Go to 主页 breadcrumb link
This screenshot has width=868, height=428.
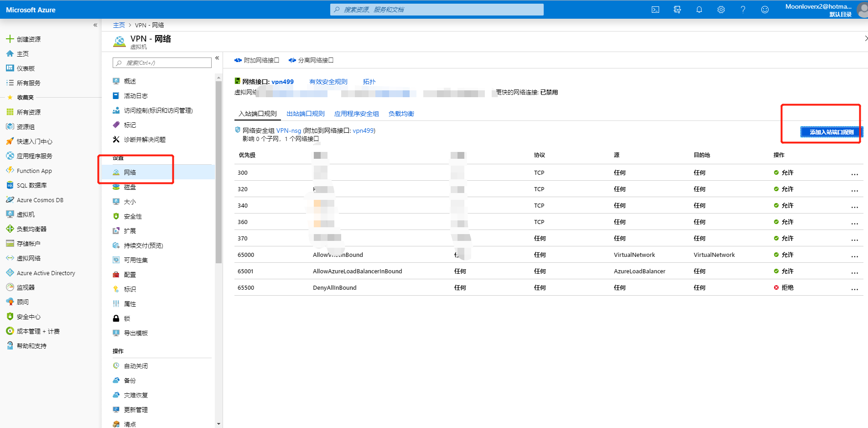[119, 25]
